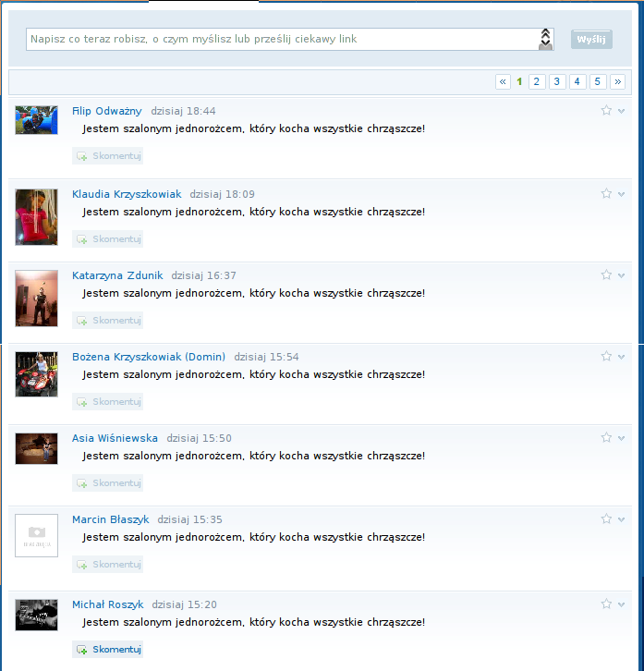Click the avatar icon inside the status input
The height and width of the screenshot is (671, 644).
(545, 39)
